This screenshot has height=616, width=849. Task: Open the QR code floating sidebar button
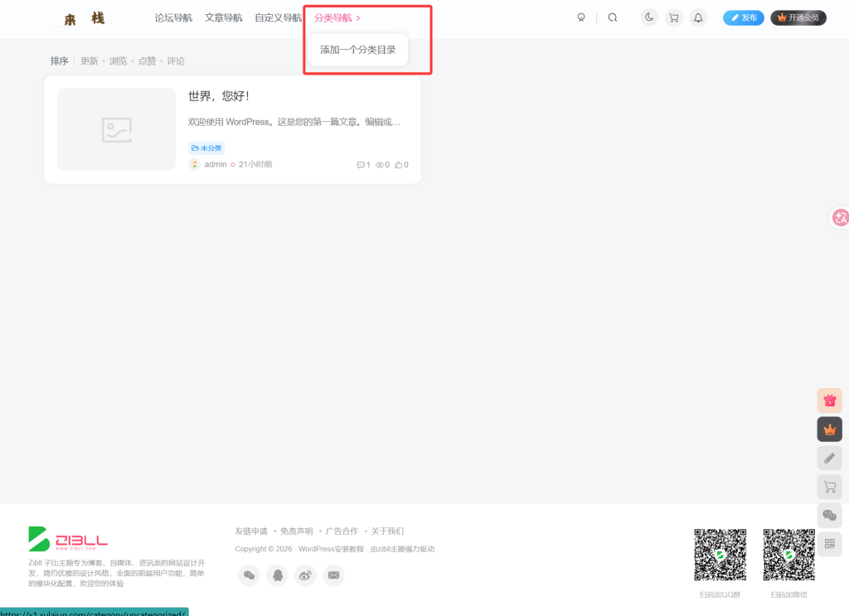(829, 544)
